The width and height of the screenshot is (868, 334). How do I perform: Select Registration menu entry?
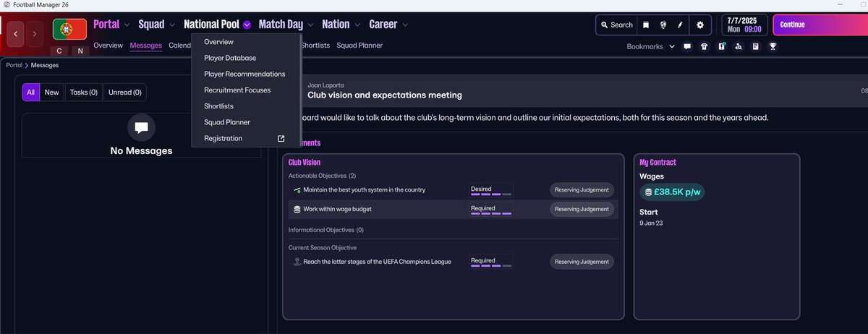point(246,138)
